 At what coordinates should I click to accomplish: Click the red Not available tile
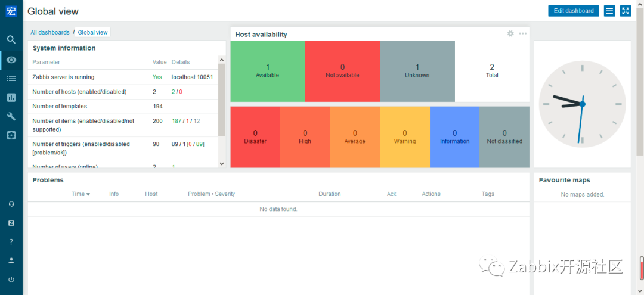click(x=342, y=71)
